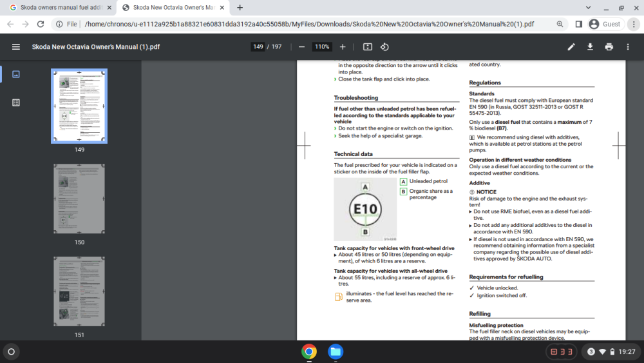This screenshot has width=644, height=363.
Task: Open Chrome from the shelf
Action: coord(309,352)
